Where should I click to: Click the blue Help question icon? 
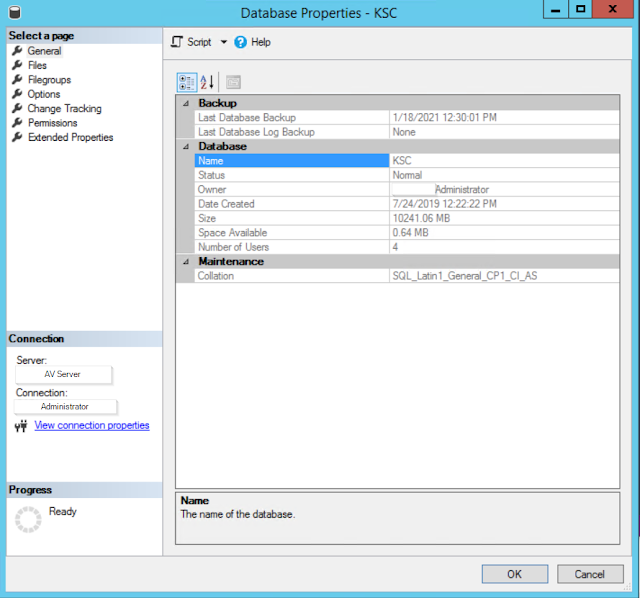pos(240,42)
